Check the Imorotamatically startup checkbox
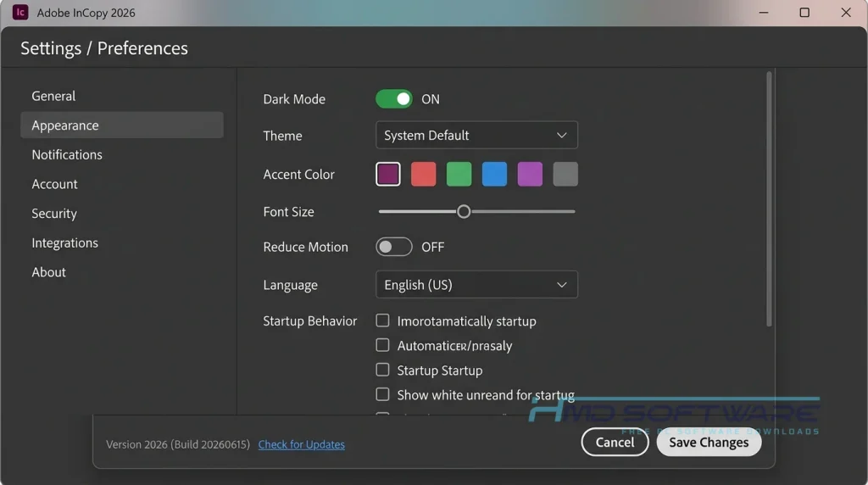The image size is (868, 485). [x=382, y=321]
